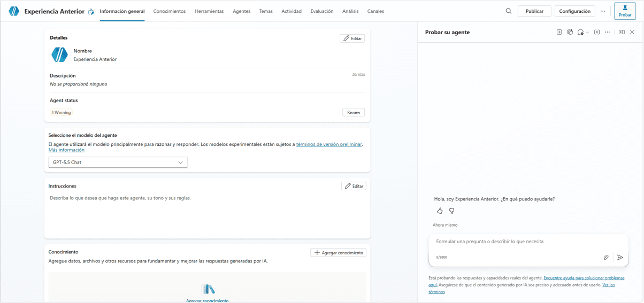The width and height of the screenshot is (644, 303).
Task: Expand the chevron next to chat settings icon
Action: [587, 33]
